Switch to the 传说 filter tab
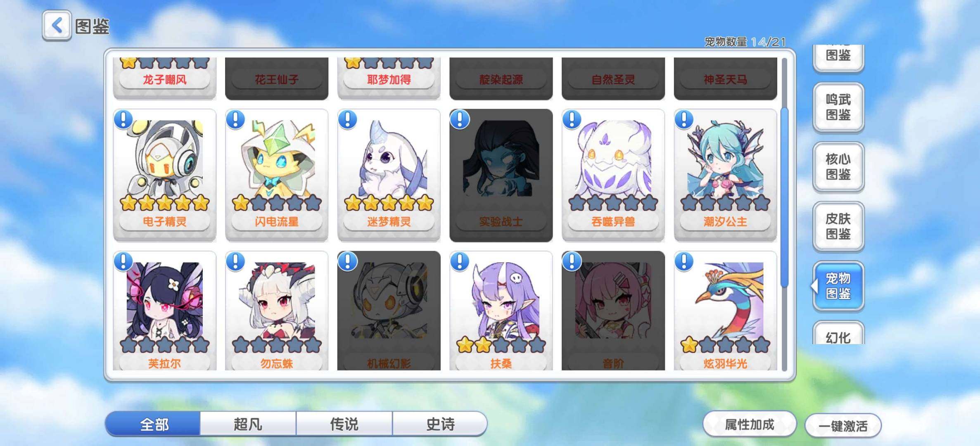980x446 pixels. (x=344, y=424)
